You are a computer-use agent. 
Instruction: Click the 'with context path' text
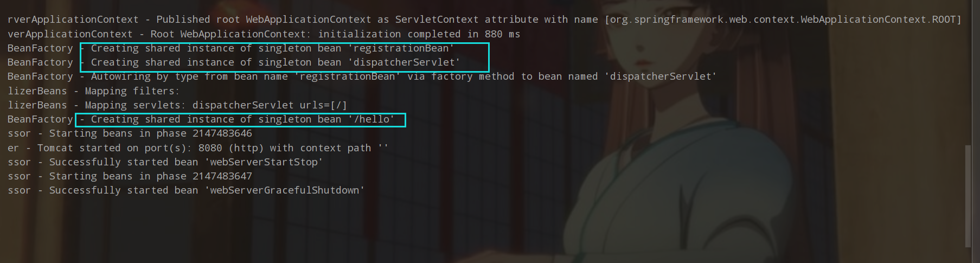[x=320, y=148]
